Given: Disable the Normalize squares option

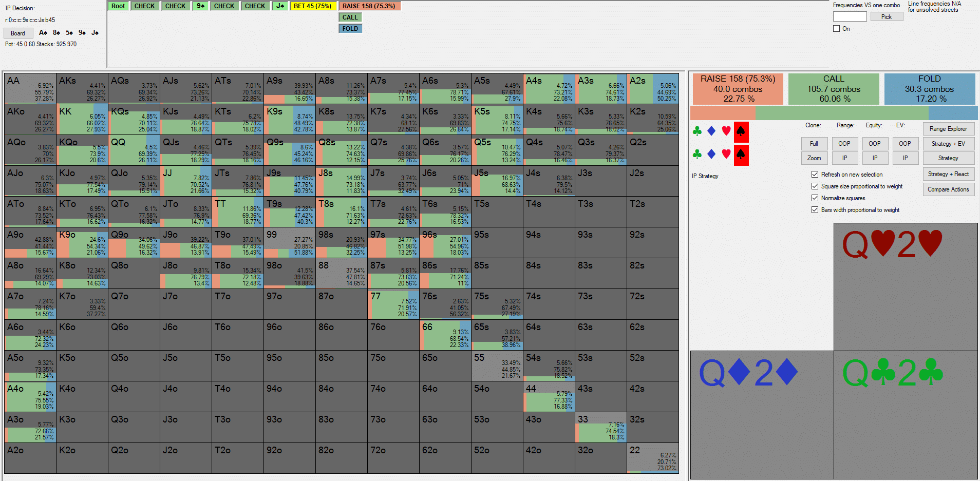Looking at the screenshot, I should point(815,198).
